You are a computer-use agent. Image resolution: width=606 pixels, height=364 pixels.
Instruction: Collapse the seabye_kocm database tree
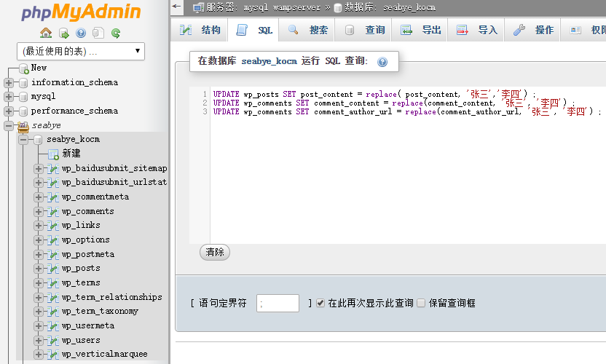tap(23, 139)
